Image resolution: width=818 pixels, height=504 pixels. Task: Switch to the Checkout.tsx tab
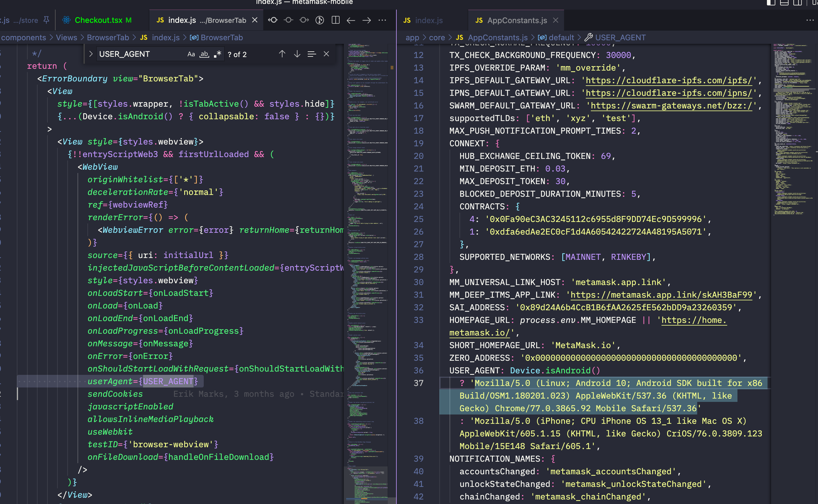coord(98,20)
